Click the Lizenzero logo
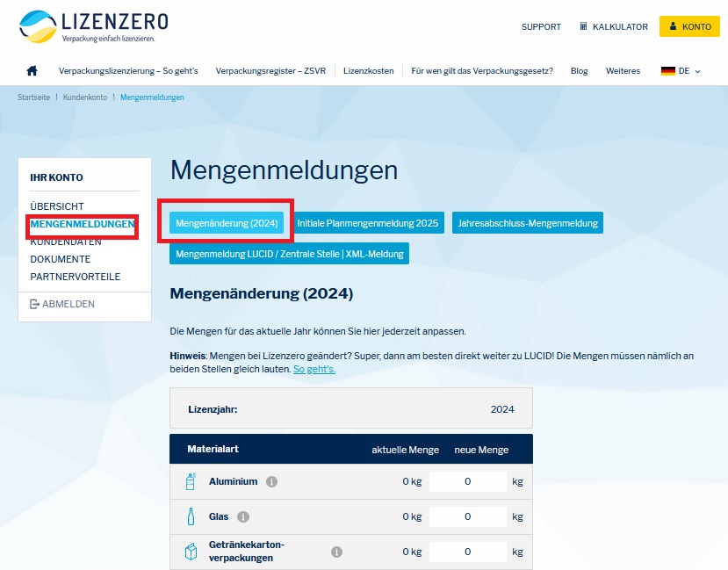The width and height of the screenshot is (728, 570). [93, 26]
